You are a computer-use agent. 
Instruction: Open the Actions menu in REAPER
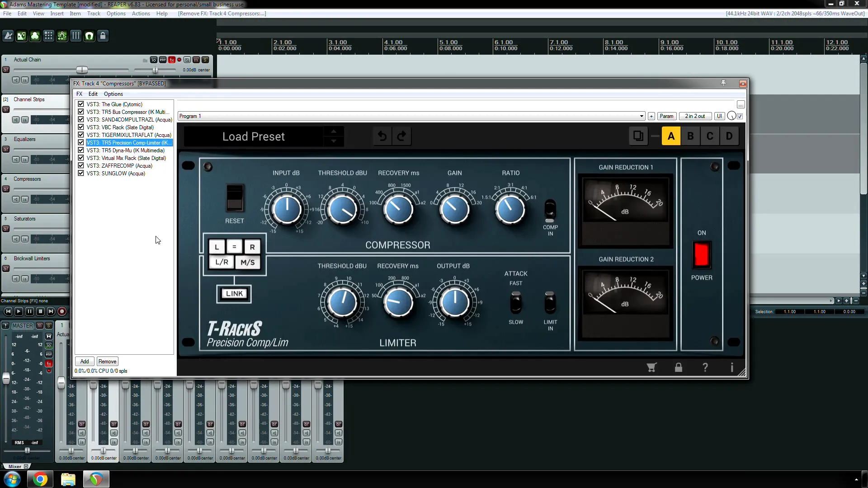pyautogui.click(x=141, y=14)
